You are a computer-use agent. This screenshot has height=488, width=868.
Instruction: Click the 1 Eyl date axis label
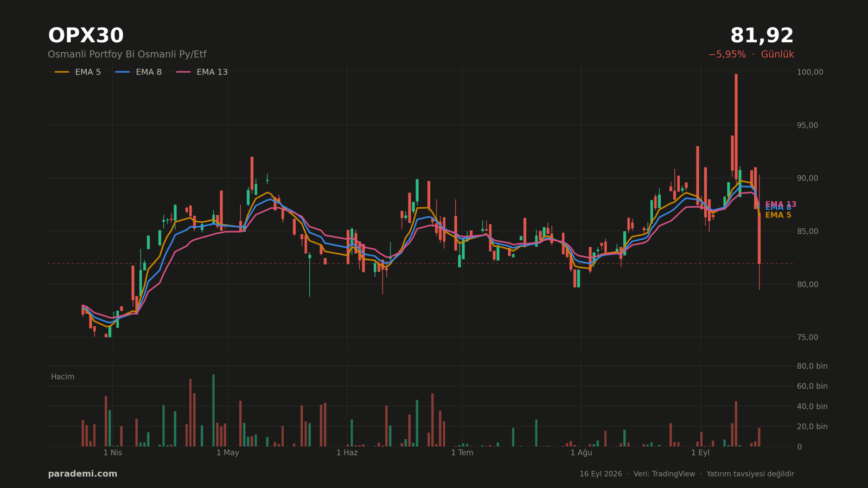point(700,453)
